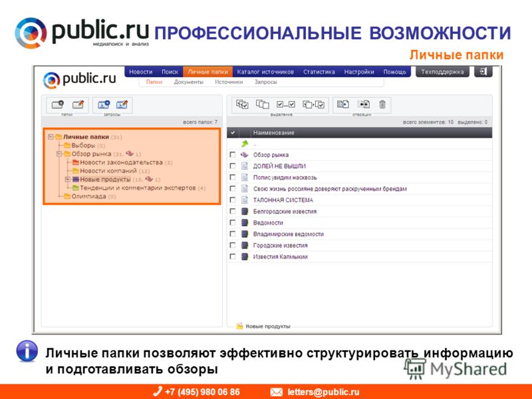The height and width of the screenshot is (399, 532).
Task: Switch to the Папки sub-tab
Action: 154,82
